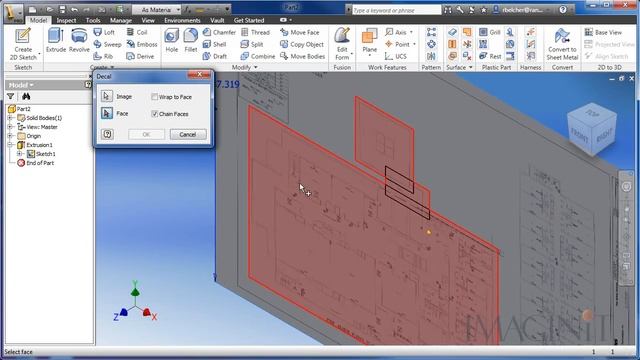Collapse the Extrusion1 node
This screenshot has height=360, width=640.
[10, 145]
